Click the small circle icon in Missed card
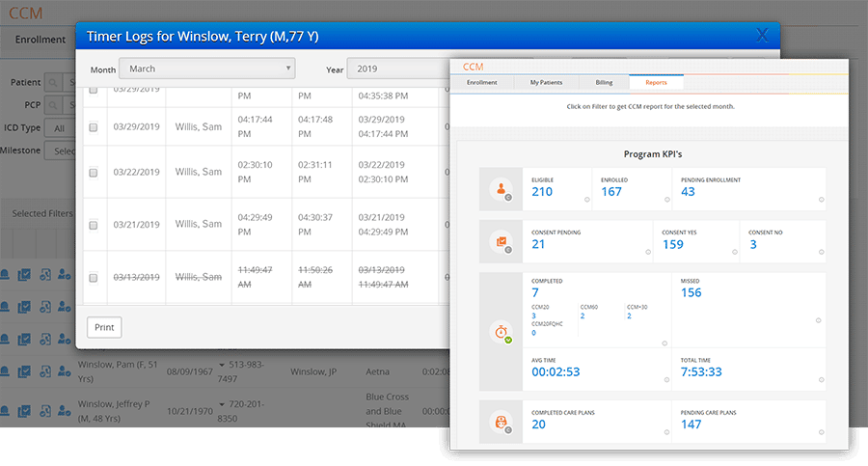This screenshot has width=868, height=466. pos(818,320)
